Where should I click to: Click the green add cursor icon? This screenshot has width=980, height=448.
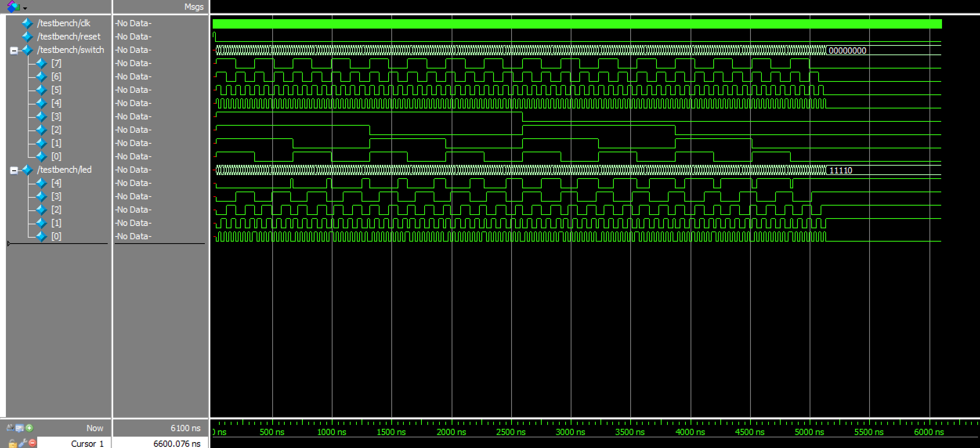coord(29,428)
